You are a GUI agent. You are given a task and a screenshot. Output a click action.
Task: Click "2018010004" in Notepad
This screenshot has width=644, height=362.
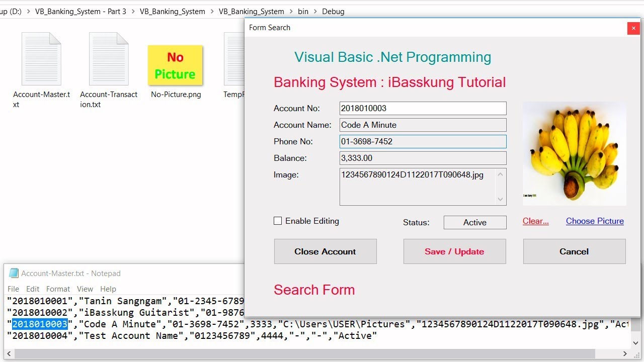40,336
